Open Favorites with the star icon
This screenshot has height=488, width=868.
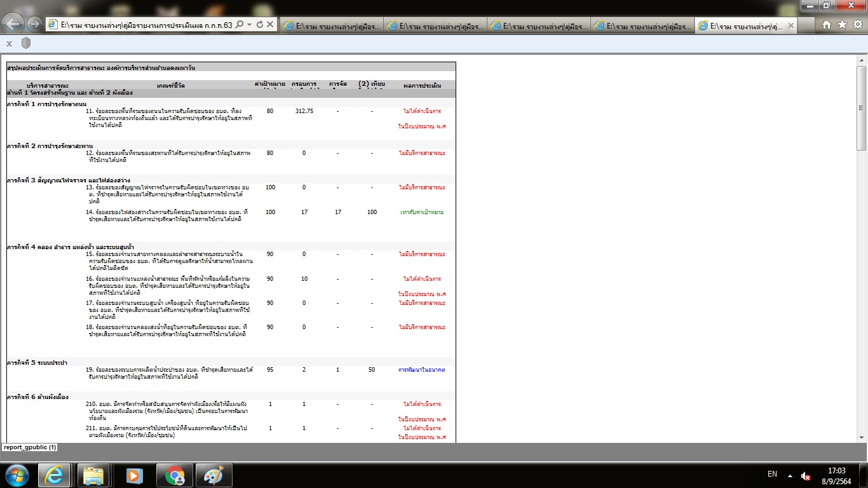point(842,25)
